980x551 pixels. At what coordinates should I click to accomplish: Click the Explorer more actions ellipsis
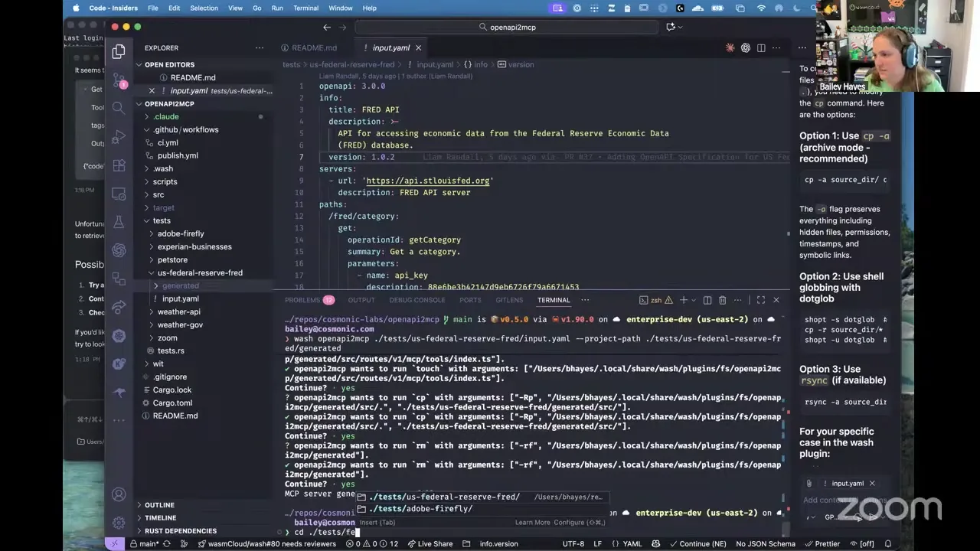point(261,47)
